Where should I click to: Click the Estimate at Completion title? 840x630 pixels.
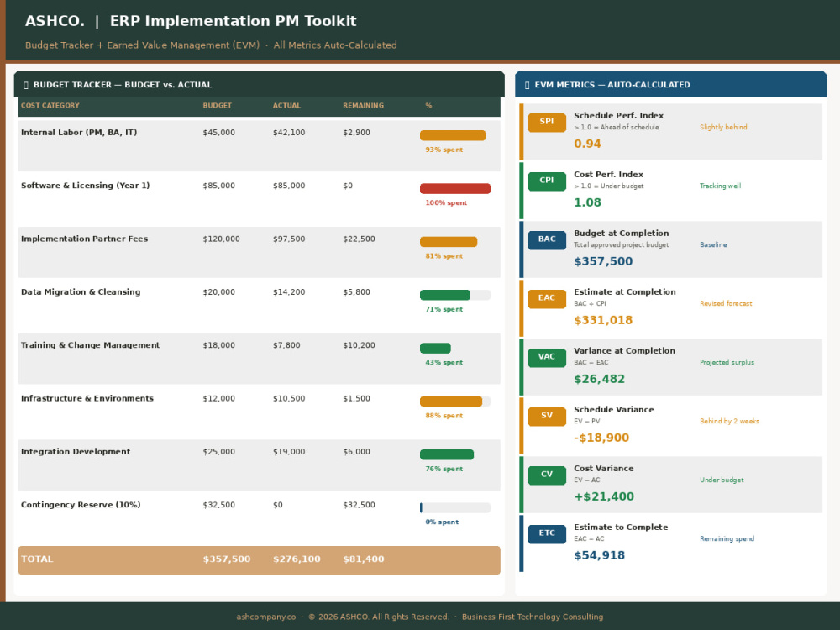(x=625, y=292)
